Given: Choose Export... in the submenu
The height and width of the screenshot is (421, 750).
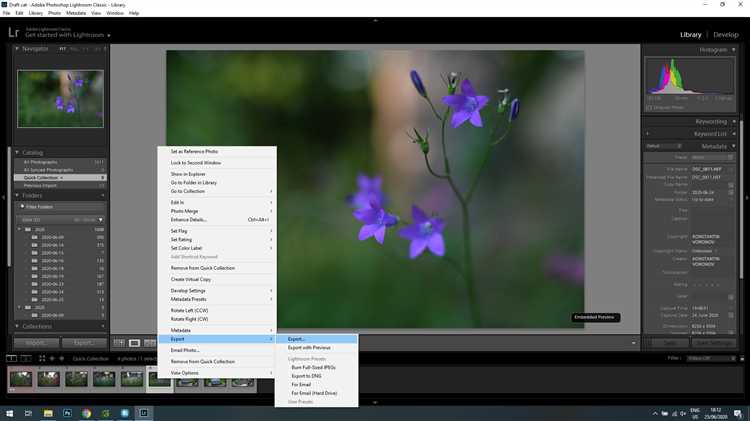Looking at the screenshot, I should (316, 339).
